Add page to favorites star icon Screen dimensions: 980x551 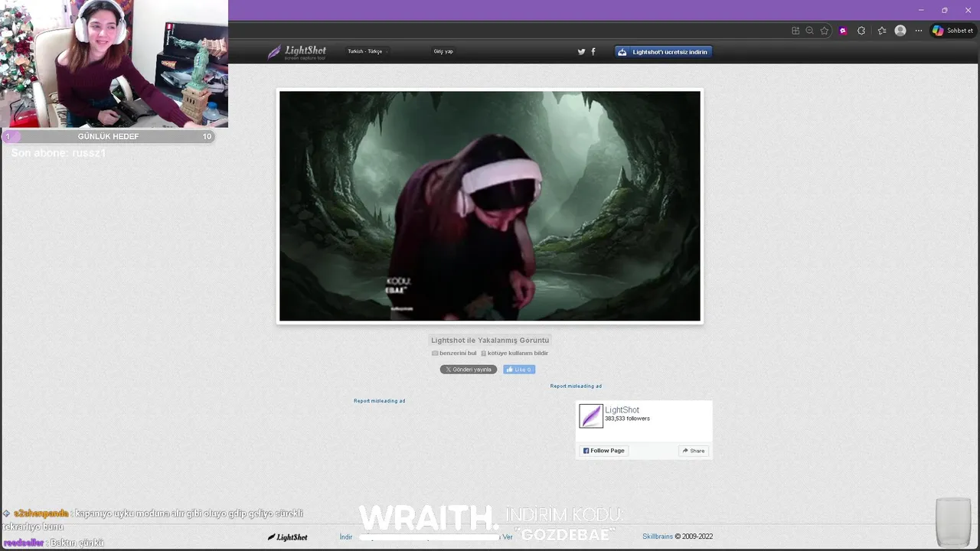click(x=825, y=31)
